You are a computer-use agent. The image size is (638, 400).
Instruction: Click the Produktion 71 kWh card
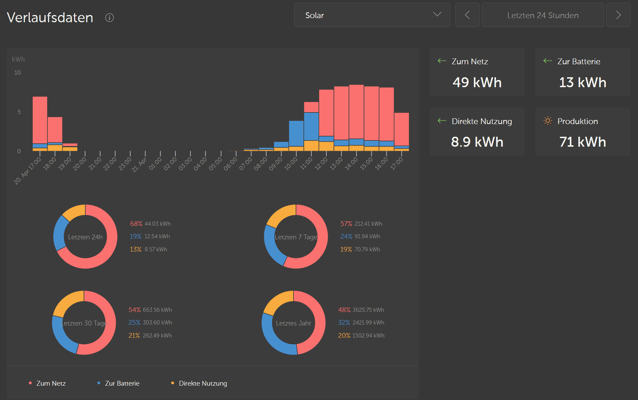pos(581,132)
